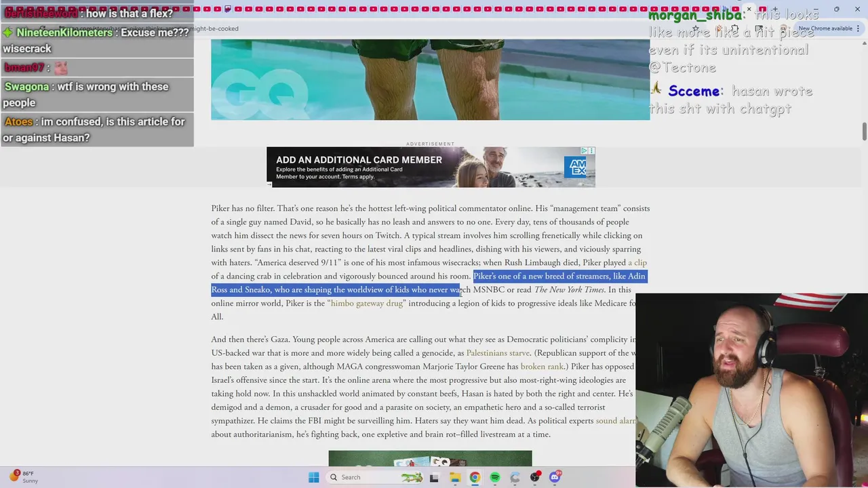Open Spotify from the taskbar
868x488 pixels.
(495, 477)
